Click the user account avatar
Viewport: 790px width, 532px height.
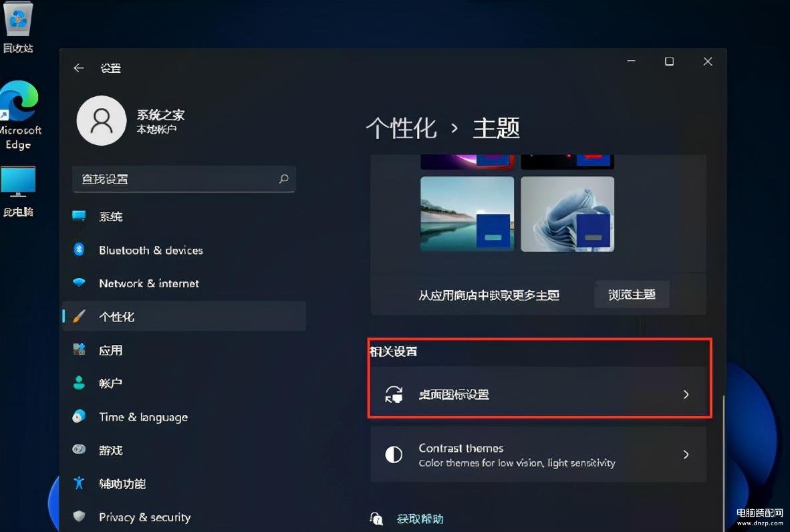[102, 121]
